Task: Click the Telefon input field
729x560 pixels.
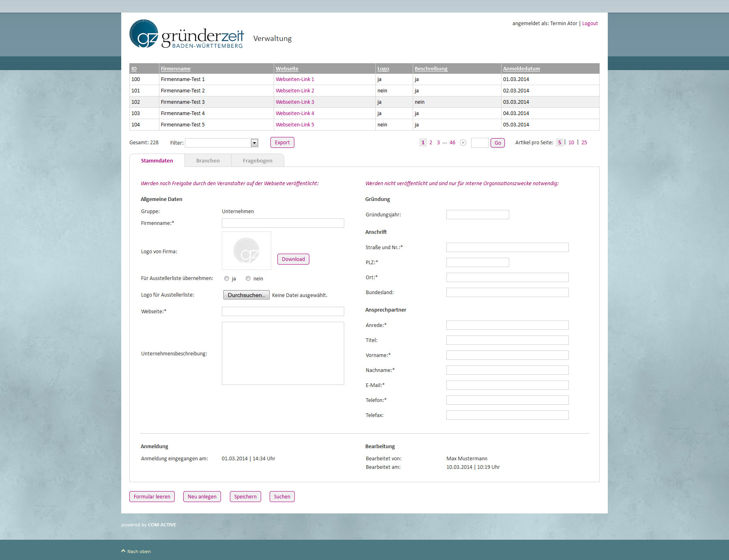Action: (508, 400)
